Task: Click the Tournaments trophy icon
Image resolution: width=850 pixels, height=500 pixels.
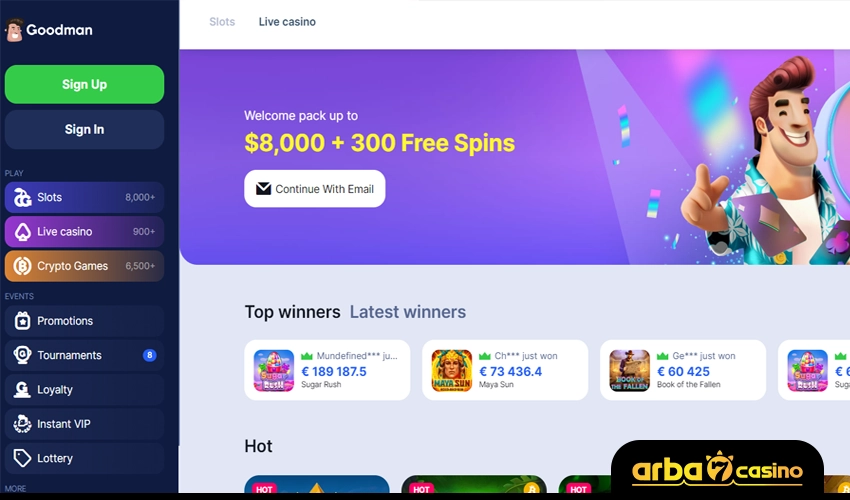Action: pos(22,355)
